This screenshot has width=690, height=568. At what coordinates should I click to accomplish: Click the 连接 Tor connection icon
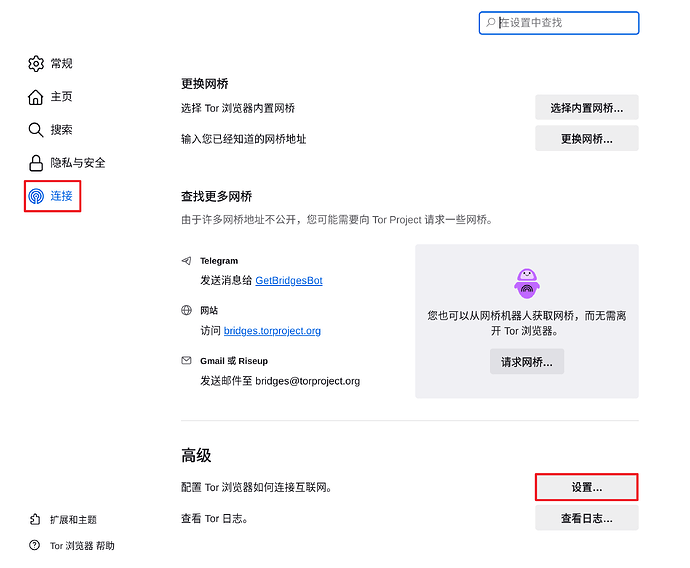[36, 196]
